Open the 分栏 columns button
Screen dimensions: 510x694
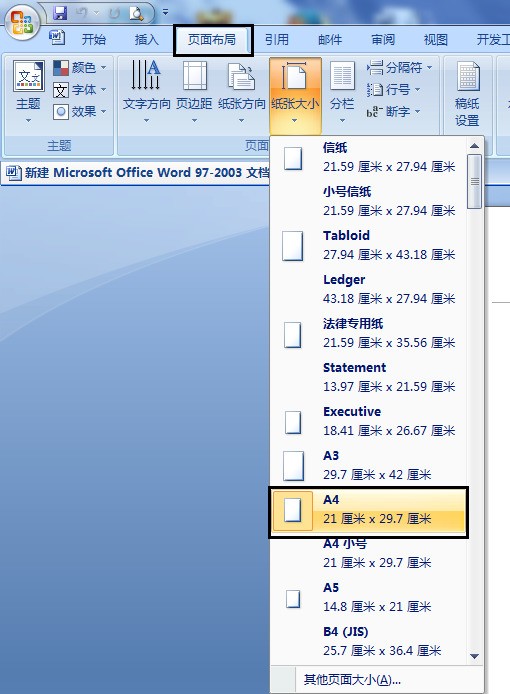342,92
